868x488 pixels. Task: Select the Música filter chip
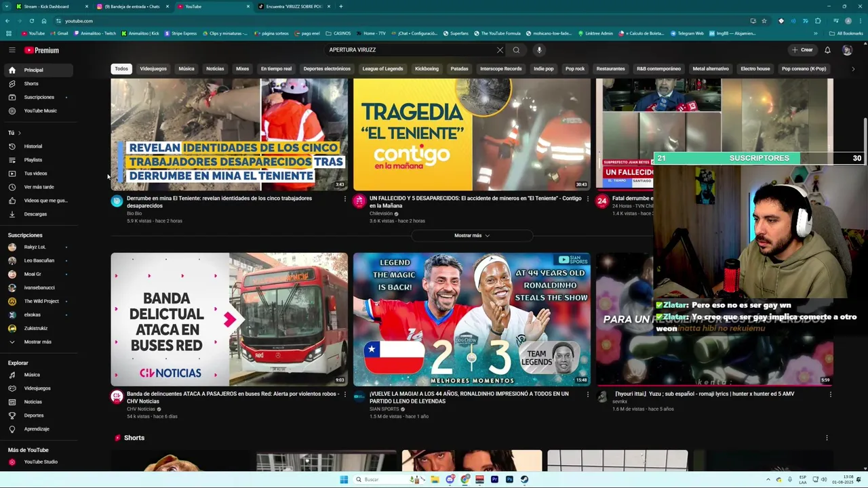pyautogui.click(x=186, y=68)
